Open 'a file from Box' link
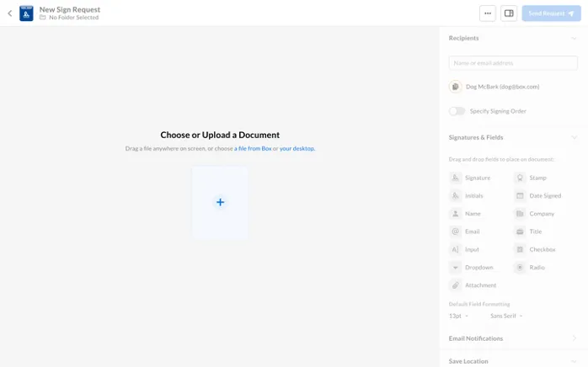Viewport: 588px width, 367px height. [253, 148]
